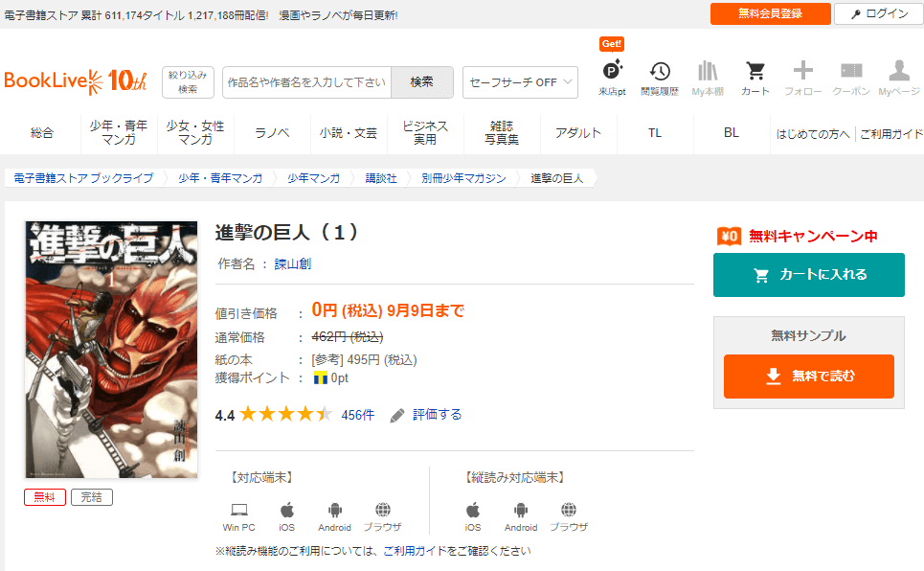The image size is (924, 571).
Task: Open My本棚 bookshelf icon
Action: point(708,73)
